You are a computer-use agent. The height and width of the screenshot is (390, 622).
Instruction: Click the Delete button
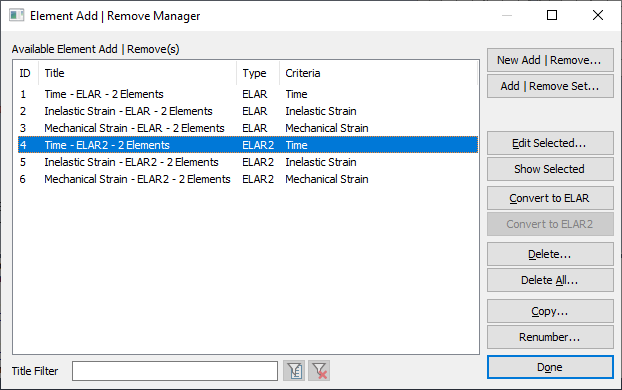550,254
